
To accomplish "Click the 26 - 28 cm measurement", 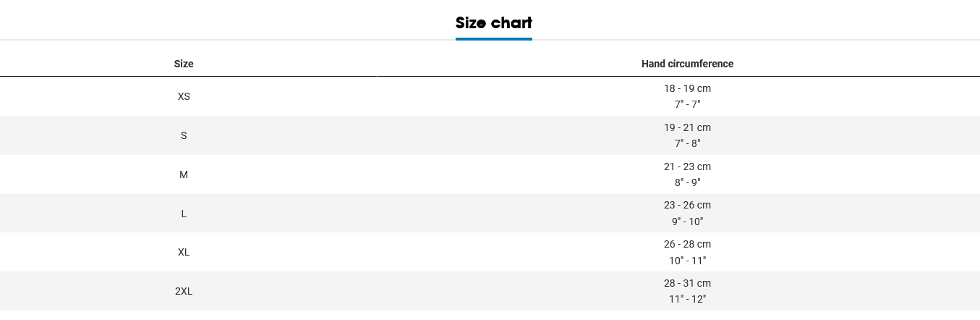I will pos(687,244).
